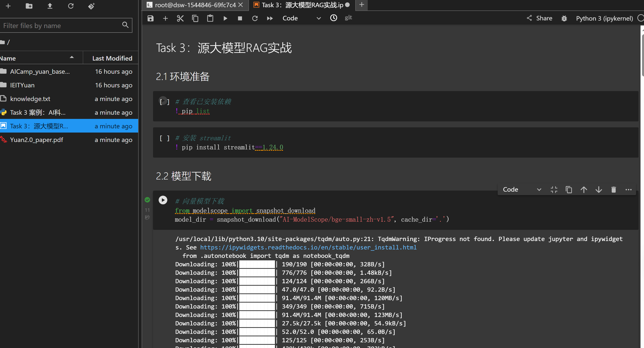Screen dimensions: 644x348
Task: Cut the selected cell with scissors icon
Action: [x=180, y=18]
